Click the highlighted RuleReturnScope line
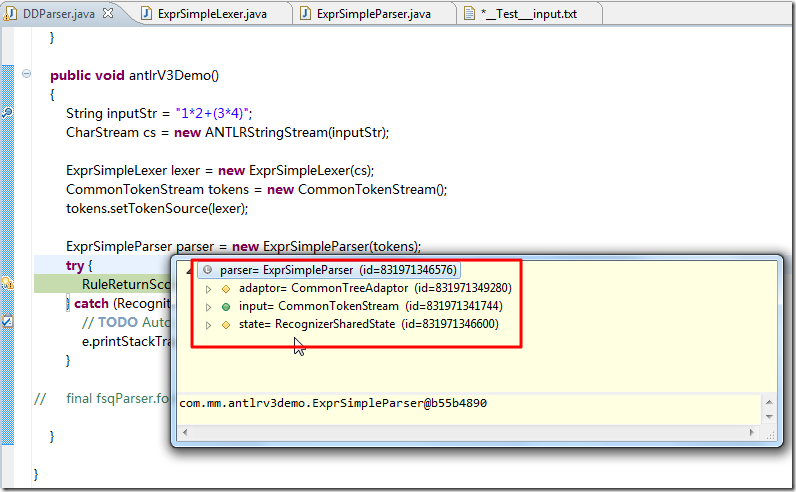This screenshot has height=492, width=796. [x=103, y=284]
